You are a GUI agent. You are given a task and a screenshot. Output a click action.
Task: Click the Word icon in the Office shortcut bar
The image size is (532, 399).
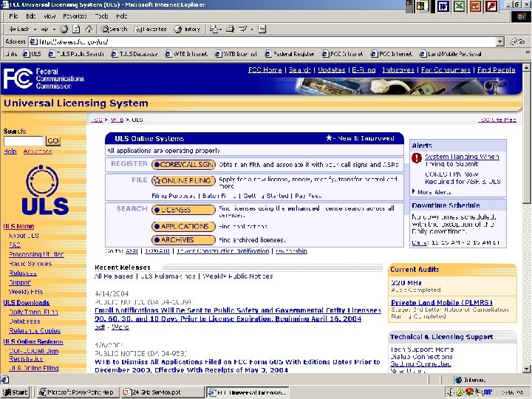pyautogui.click(x=443, y=6)
